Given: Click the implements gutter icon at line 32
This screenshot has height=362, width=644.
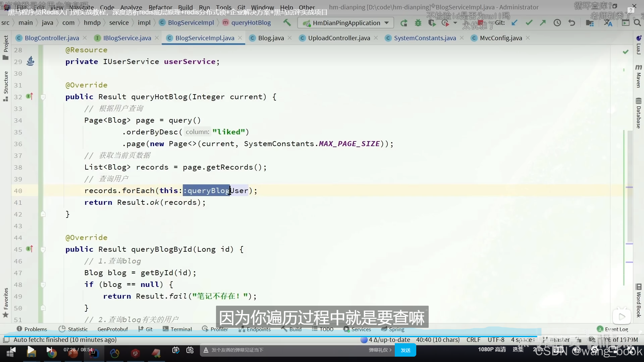Looking at the screenshot, I should point(30,97).
